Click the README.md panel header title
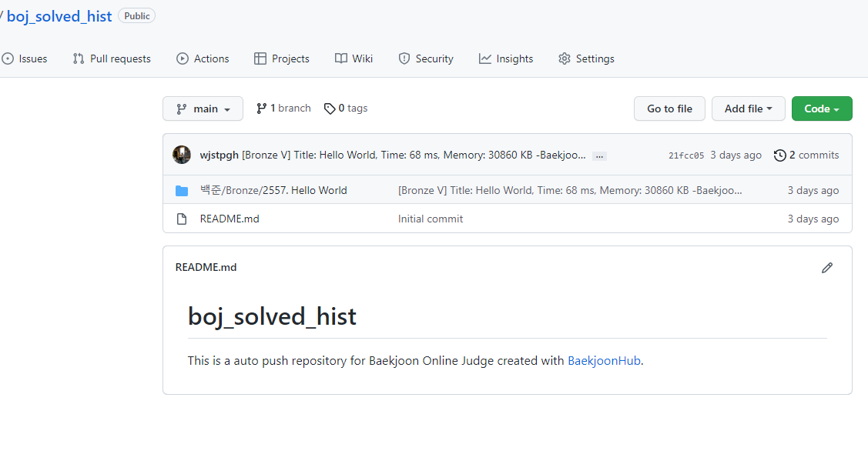Viewport: 868px width, 461px height. point(206,267)
